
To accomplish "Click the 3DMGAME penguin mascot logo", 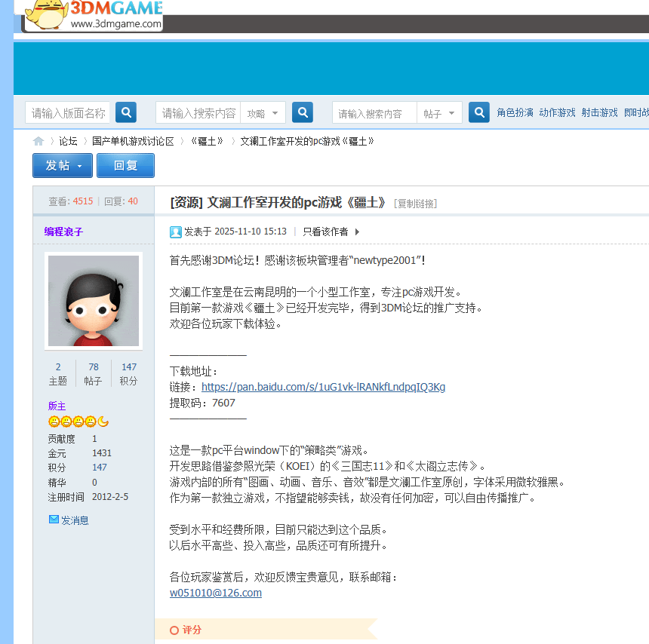I will coord(45,14).
